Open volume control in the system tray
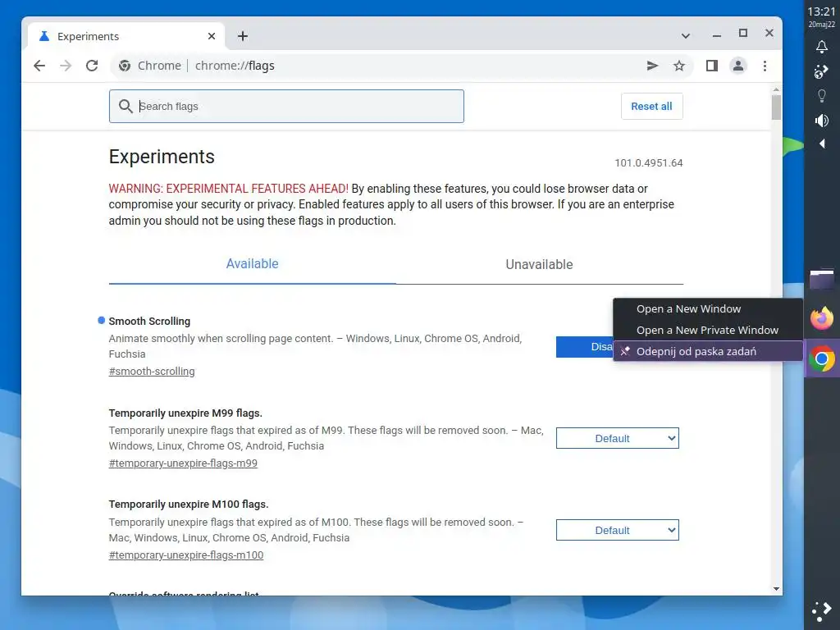Viewport: 840px width, 630px height. (x=821, y=121)
